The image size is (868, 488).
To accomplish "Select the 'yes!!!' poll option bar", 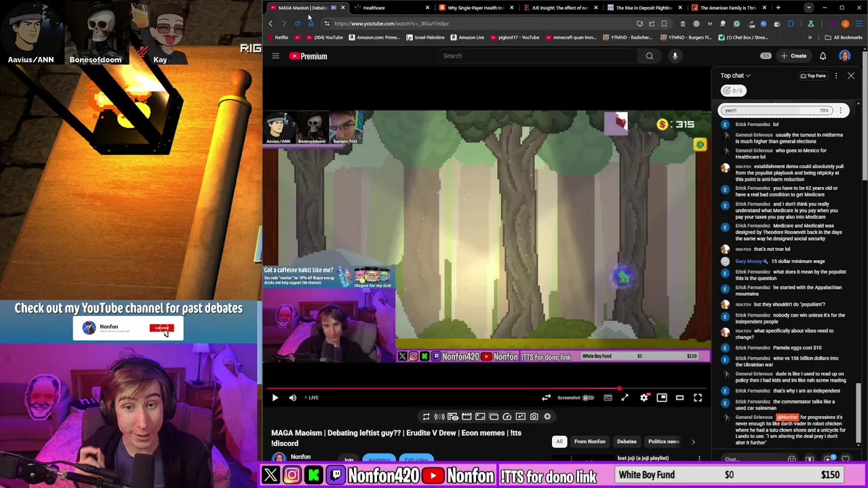I will point(777,110).
